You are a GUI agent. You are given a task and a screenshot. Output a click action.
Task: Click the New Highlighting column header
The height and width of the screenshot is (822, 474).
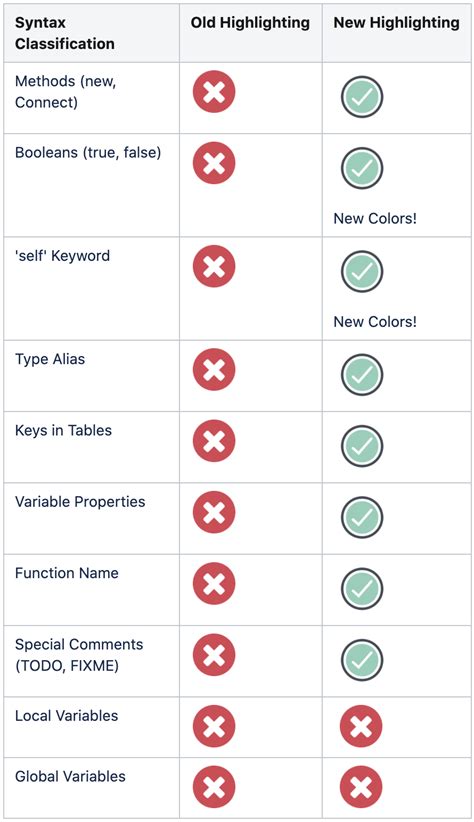pyautogui.click(x=396, y=23)
